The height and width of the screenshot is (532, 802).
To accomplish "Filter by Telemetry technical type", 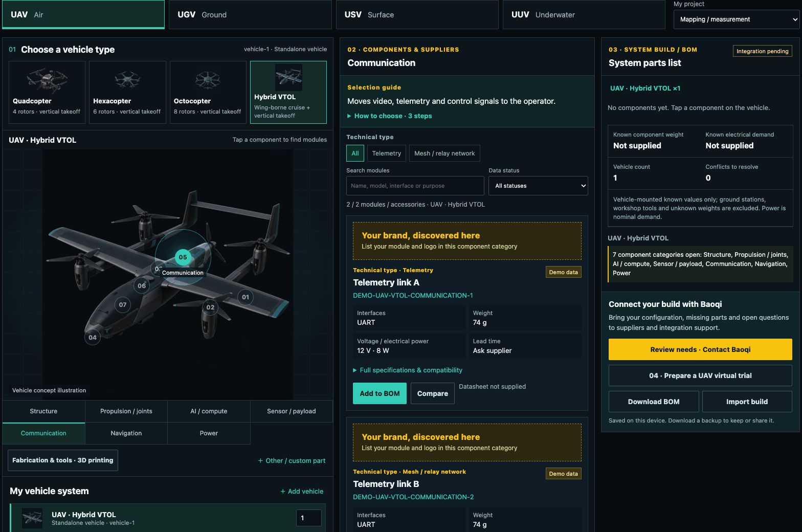I will [387, 153].
